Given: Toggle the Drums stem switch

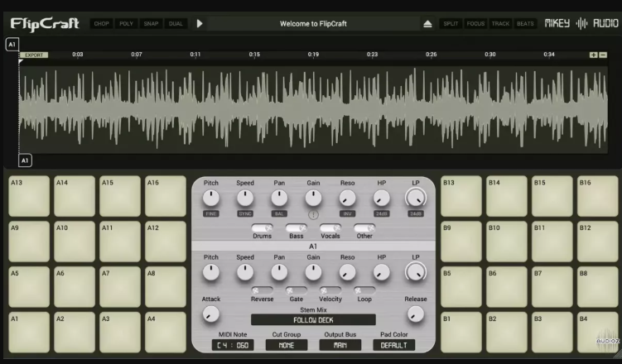Looking at the screenshot, I should [x=263, y=227].
